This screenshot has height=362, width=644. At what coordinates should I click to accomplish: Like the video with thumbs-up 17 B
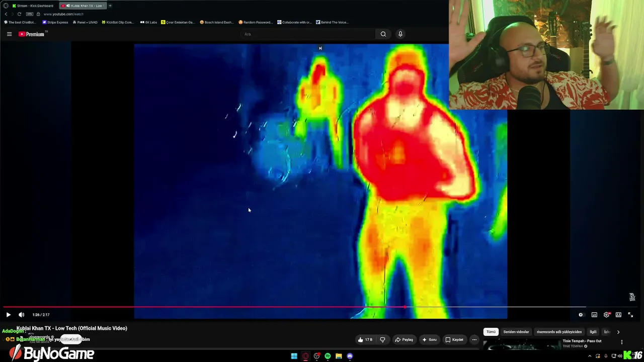point(365,340)
